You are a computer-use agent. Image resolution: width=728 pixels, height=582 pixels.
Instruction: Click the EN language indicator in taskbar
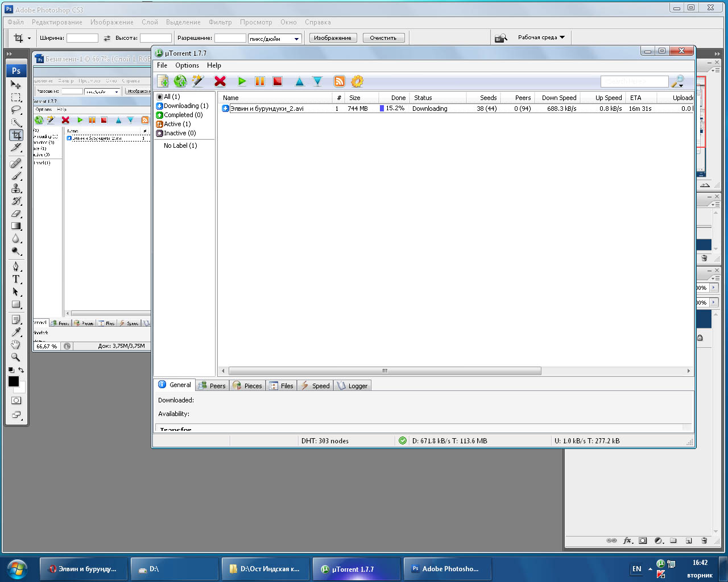[636, 569]
